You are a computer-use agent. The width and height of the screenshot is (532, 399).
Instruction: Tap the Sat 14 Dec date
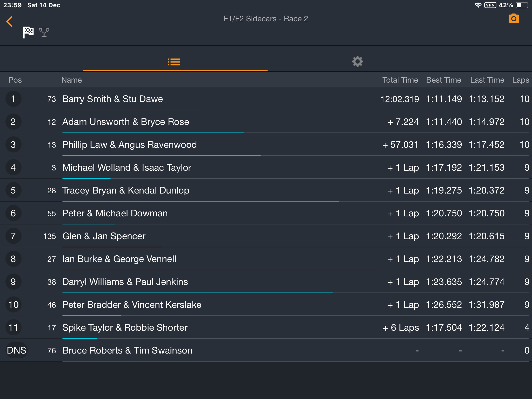pyautogui.click(x=44, y=5)
